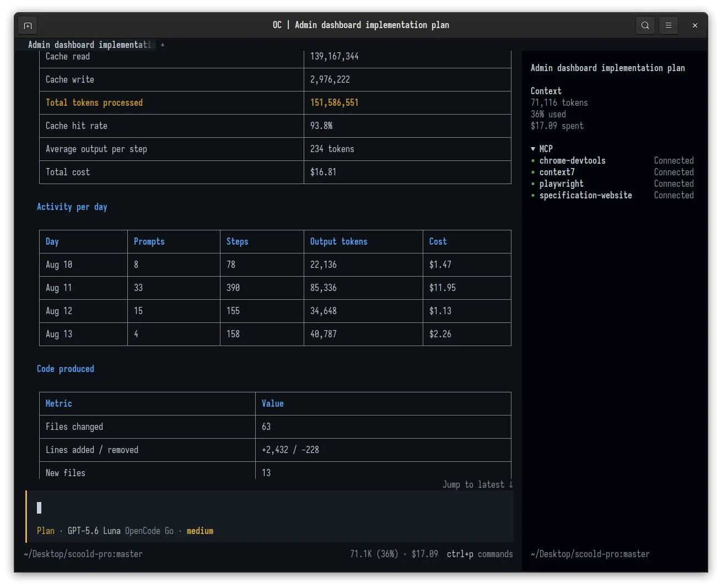Click the Total cost value $16.81
This screenshot has width=722, height=588.
tap(323, 172)
